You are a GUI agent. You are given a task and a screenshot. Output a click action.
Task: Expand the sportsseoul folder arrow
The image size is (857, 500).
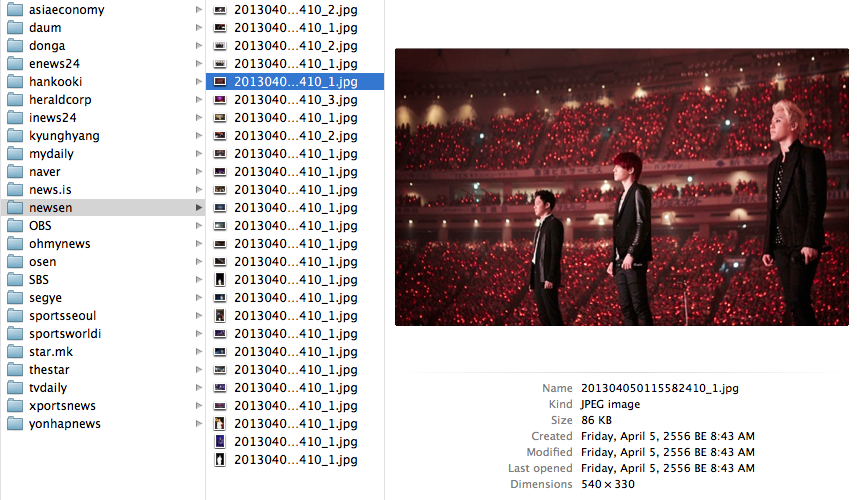pos(198,316)
